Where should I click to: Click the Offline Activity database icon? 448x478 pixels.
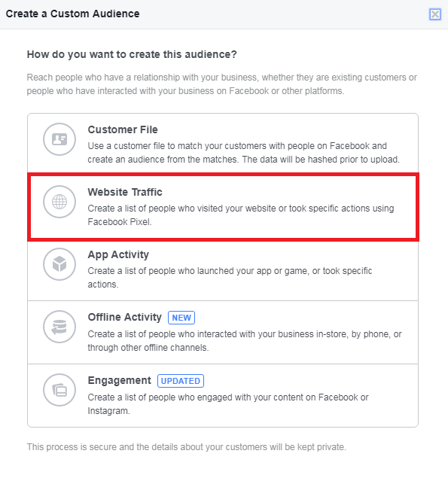pyautogui.click(x=59, y=327)
